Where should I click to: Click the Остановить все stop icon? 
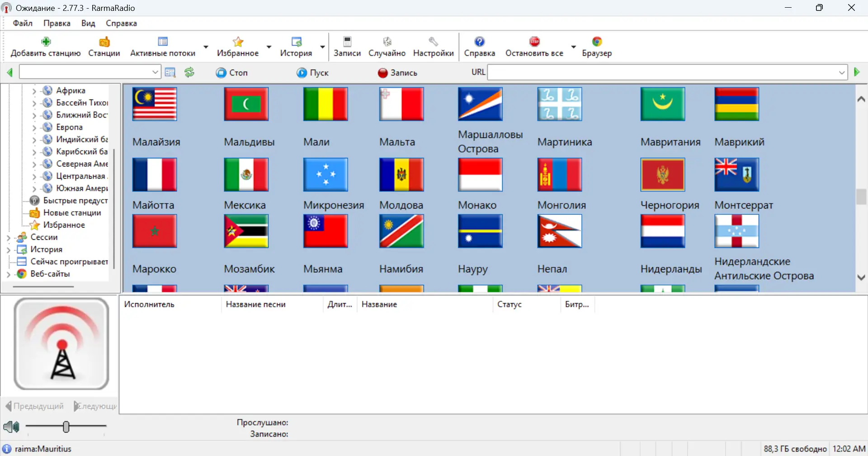pyautogui.click(x=535, y=41)
